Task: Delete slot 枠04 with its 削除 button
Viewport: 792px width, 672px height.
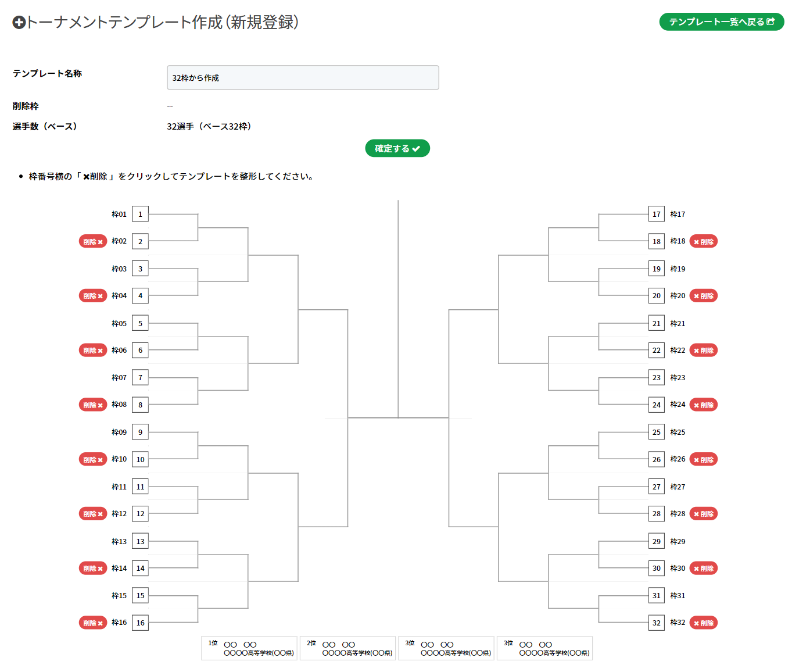Action: pos(93,296)
